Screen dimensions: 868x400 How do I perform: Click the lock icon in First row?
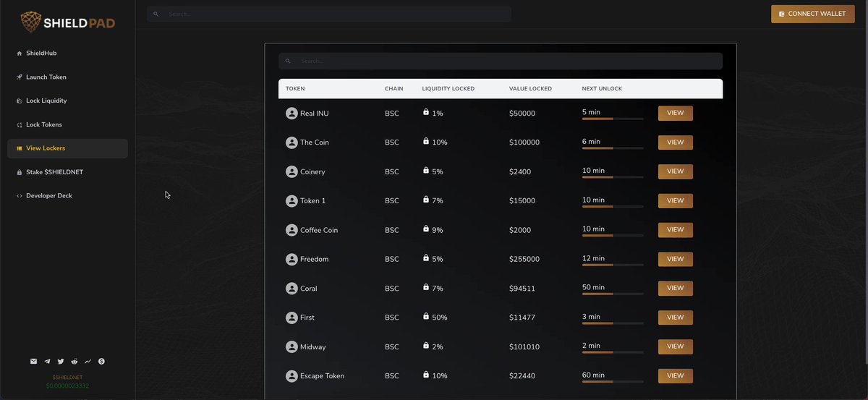[426, 316]
